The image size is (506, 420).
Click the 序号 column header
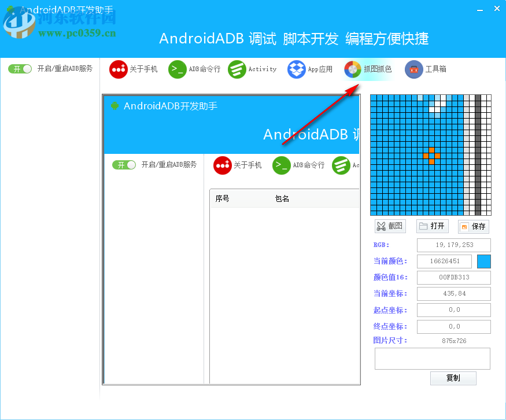point(223,198)
